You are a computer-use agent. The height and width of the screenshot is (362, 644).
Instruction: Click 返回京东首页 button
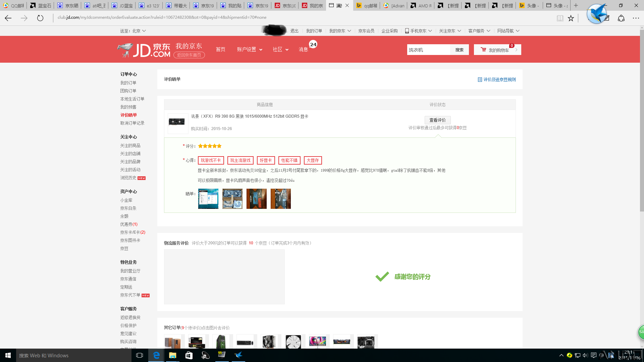click(x=189, y=55)
